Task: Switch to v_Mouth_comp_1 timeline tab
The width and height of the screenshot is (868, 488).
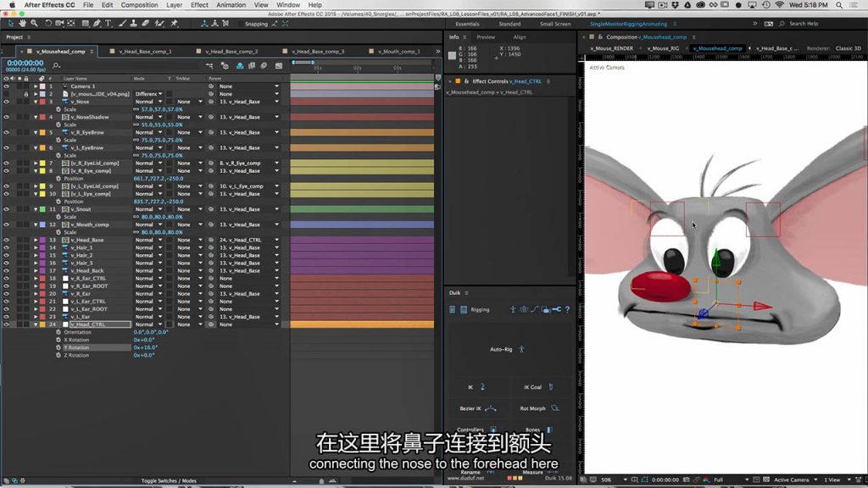Action: point(398,52)
